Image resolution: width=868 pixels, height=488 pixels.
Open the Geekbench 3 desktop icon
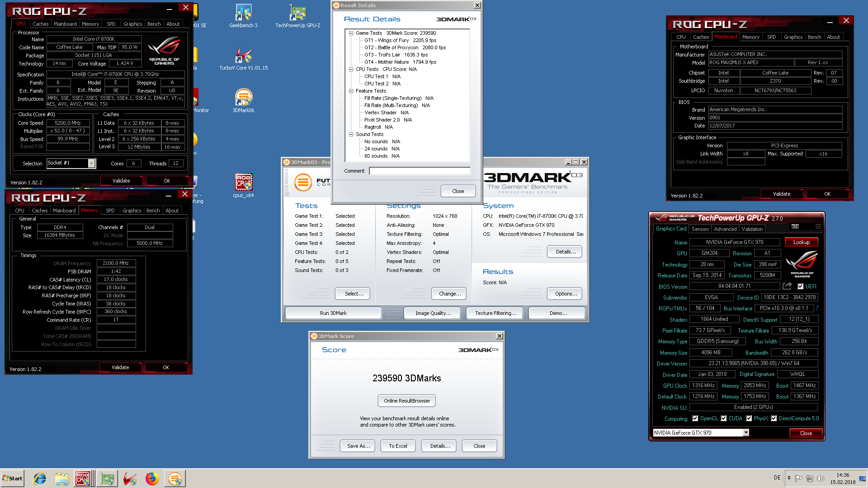(x=243, y=16)
